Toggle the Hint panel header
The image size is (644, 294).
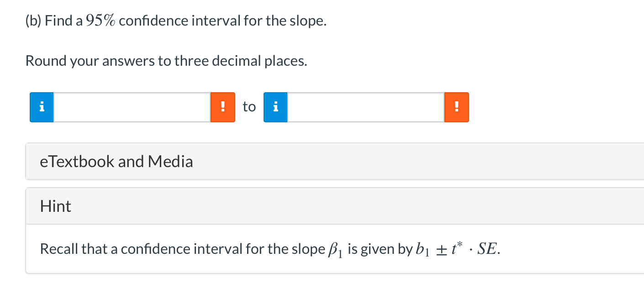(x=56, y=206)
